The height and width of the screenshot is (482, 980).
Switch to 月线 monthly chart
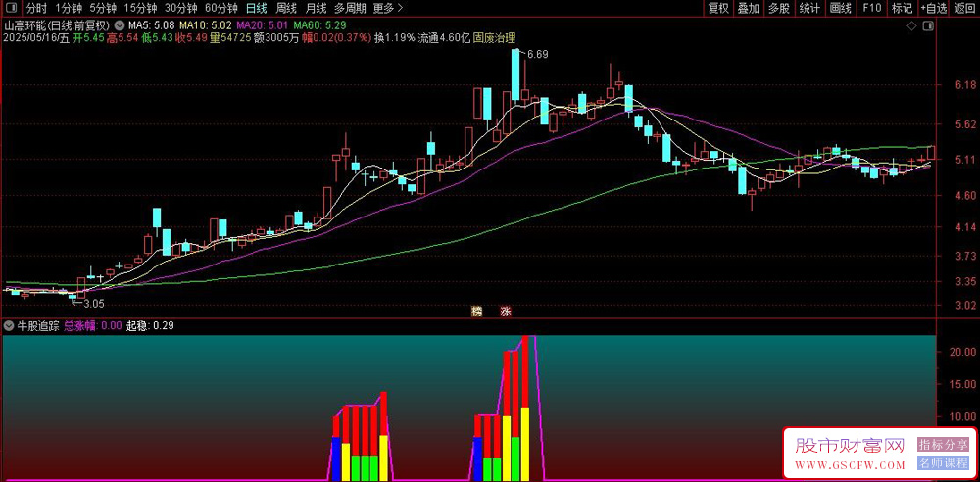(x=316, y=8)
